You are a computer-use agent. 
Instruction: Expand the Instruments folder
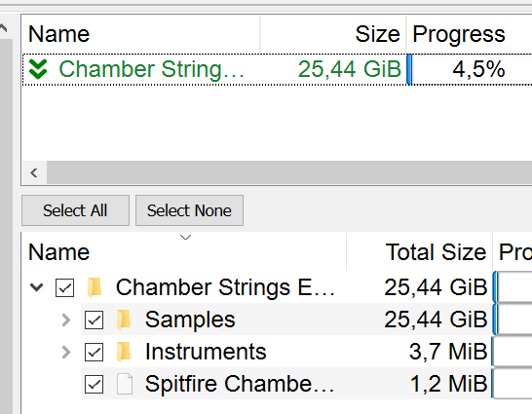[x=66, y=352]
